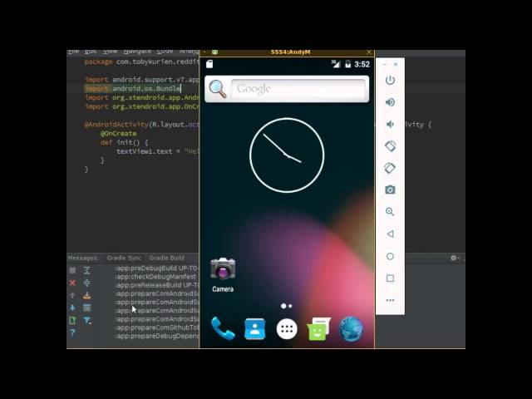Viewport: 532px width, 399px height.
Task: Open the app drawer launcher button
Action: [x=287, y=329]
